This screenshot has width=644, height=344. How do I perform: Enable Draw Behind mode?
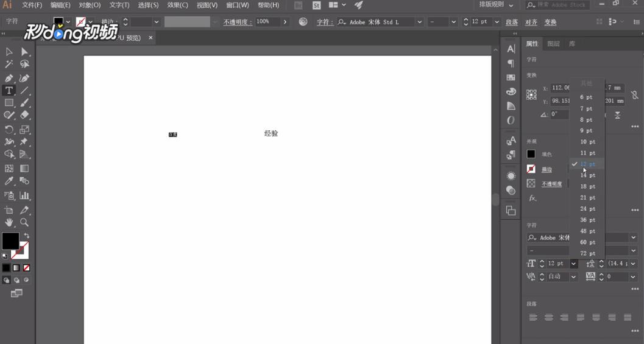(x=16, y=280)
